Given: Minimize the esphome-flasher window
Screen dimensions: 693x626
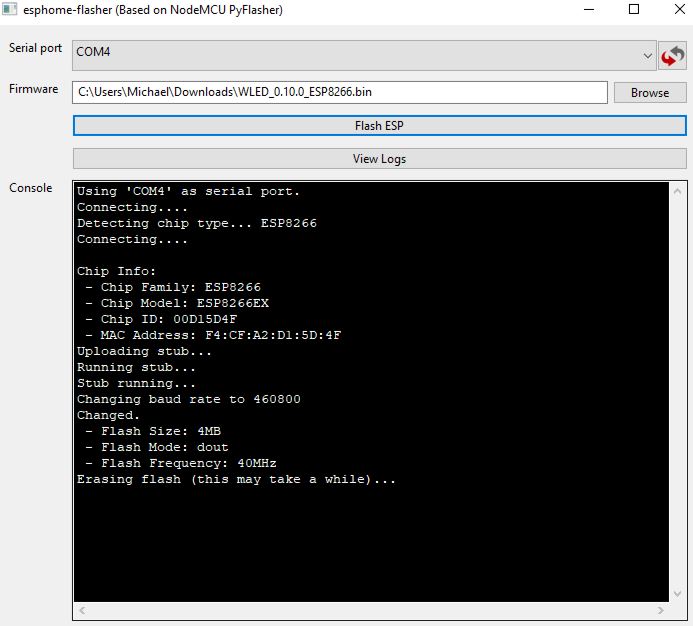Looking at the screenshot, I should 589,9.
